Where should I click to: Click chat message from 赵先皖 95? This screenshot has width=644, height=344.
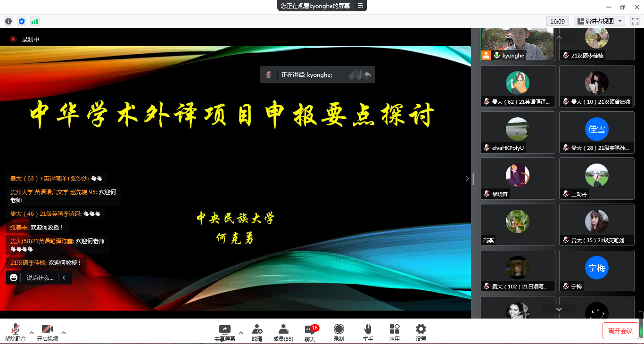pyautogui.click(x=63, y=196)
